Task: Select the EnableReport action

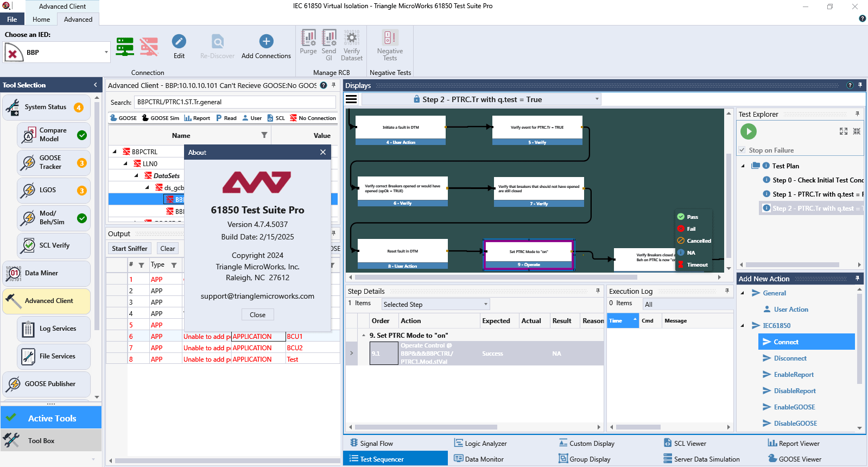Action: 794,375
